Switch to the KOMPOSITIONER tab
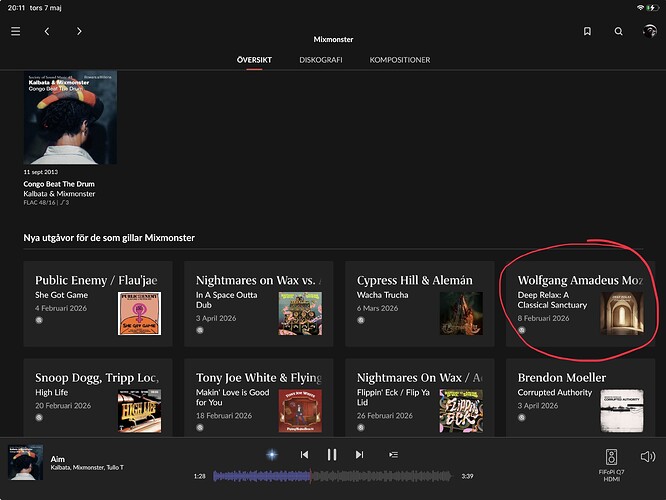This screenshot has width=666, height=500. 400,60
